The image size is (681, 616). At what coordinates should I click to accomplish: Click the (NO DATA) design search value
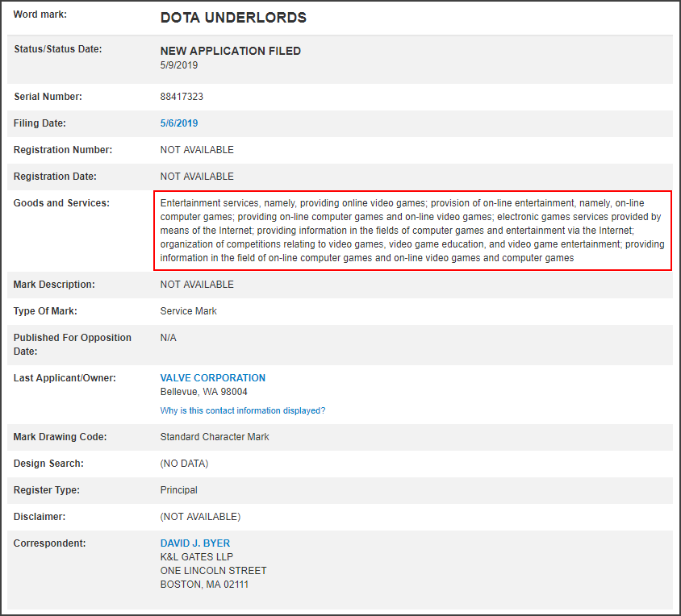click(x=184, y=464)
